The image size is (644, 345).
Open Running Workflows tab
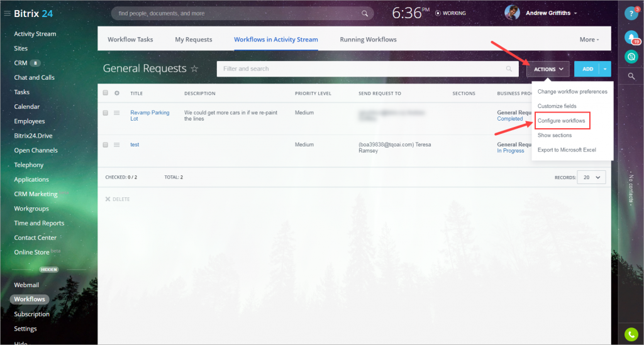pyautogui.click(x=368, y=40)
